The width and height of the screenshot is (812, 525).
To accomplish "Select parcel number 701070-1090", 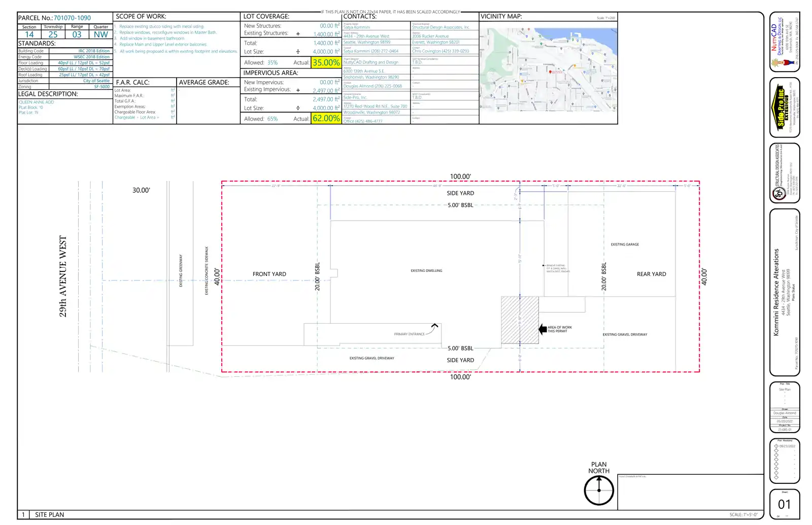I will [x=72, y=18].
